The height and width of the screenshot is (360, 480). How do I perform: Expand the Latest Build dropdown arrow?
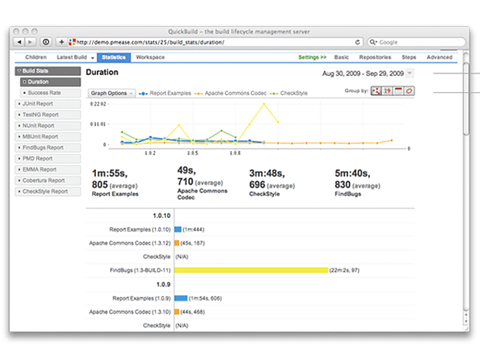[x=92, y=58]
